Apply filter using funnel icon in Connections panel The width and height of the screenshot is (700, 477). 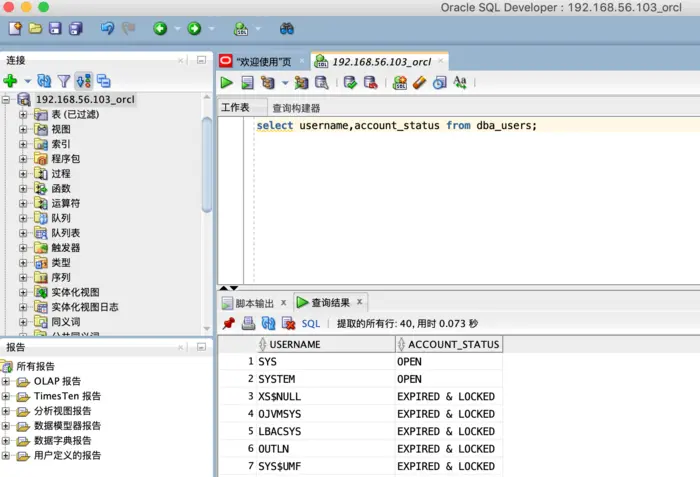(64, 81)
